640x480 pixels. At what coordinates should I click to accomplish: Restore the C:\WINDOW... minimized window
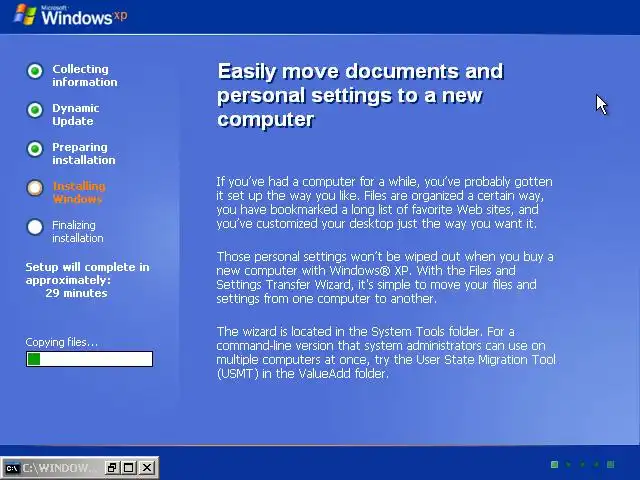click(x=112, y=467)
